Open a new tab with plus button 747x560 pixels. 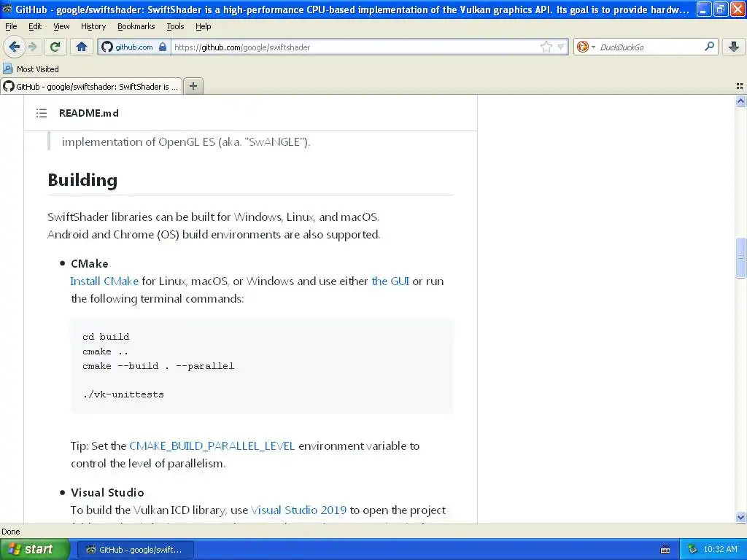click(193, 86)
